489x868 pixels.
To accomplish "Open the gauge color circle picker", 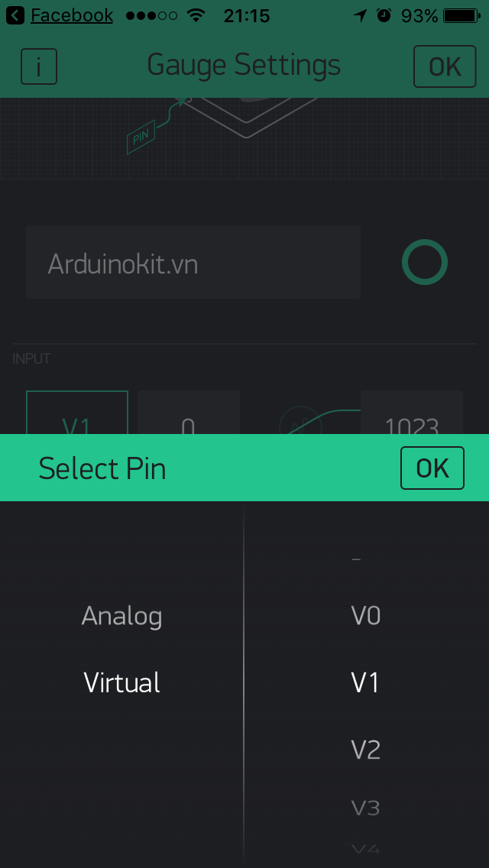I will (x=424, y=263).
